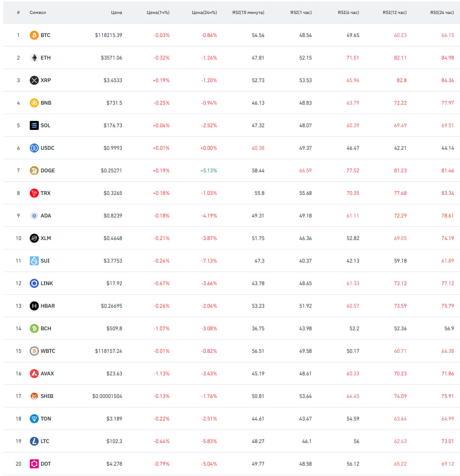Screen dimensions: 460x476
Task: Click the XRP coin icon
Action: point(34,80)
